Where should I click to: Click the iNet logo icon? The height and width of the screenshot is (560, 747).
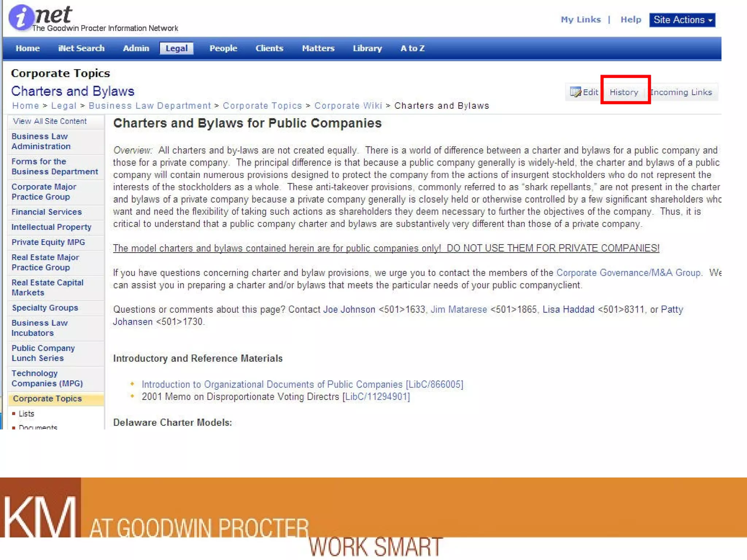(x=22, y=17)
